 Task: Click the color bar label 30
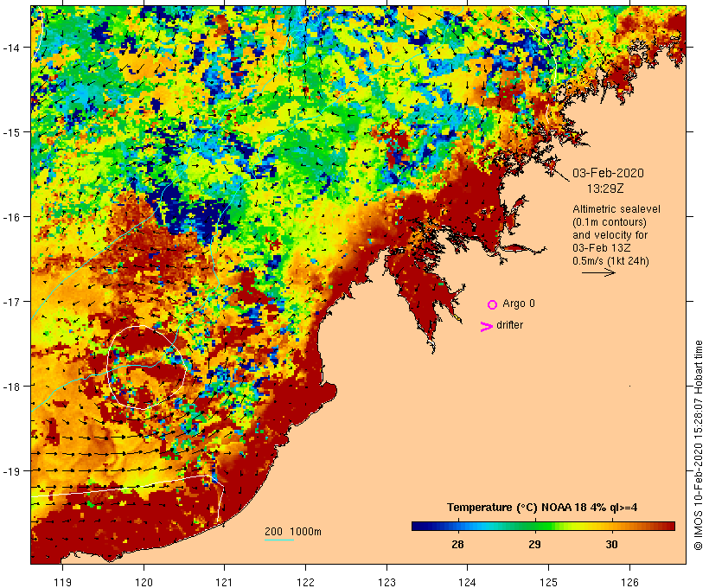[x=612, y=544]
